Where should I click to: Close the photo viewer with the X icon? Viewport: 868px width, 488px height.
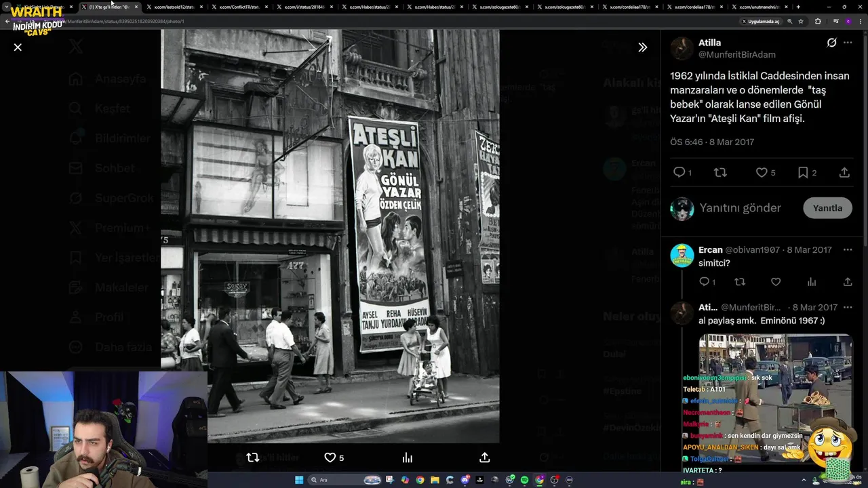18,47
